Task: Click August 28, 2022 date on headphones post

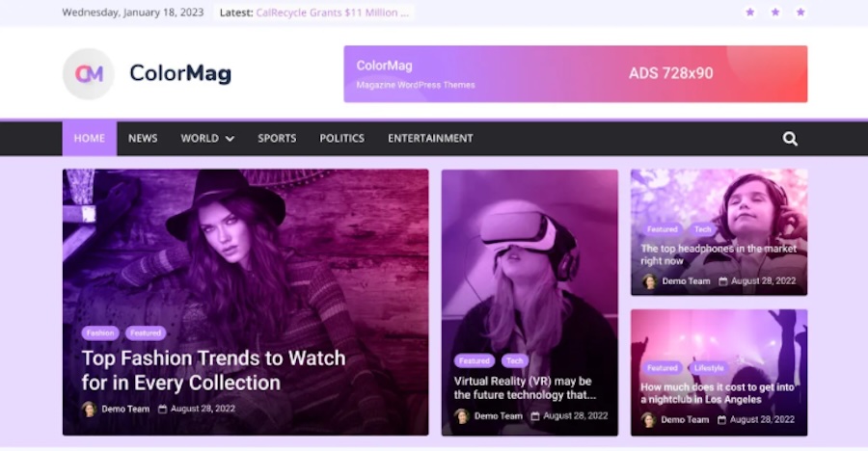Action: tap(764, 281)
